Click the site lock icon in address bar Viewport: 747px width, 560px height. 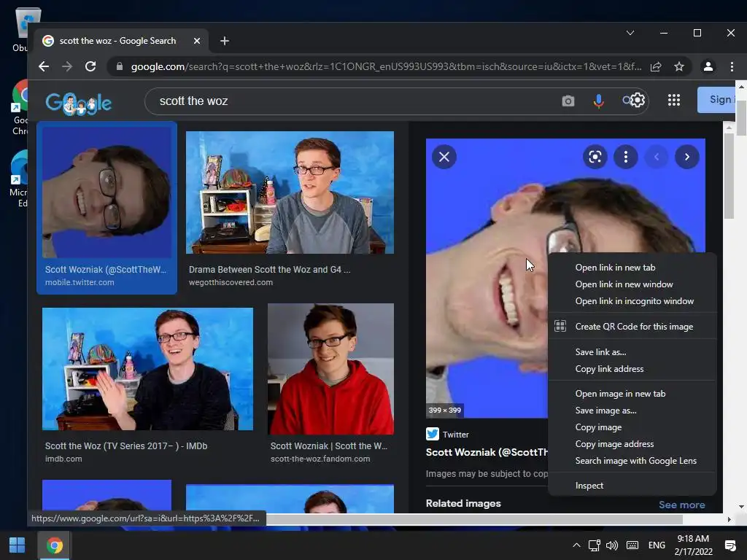(120, 66)
